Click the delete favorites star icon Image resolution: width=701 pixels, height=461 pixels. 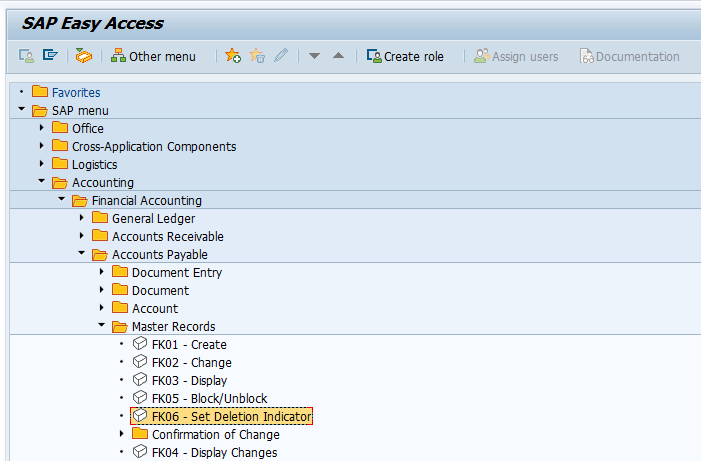point(257,55)
